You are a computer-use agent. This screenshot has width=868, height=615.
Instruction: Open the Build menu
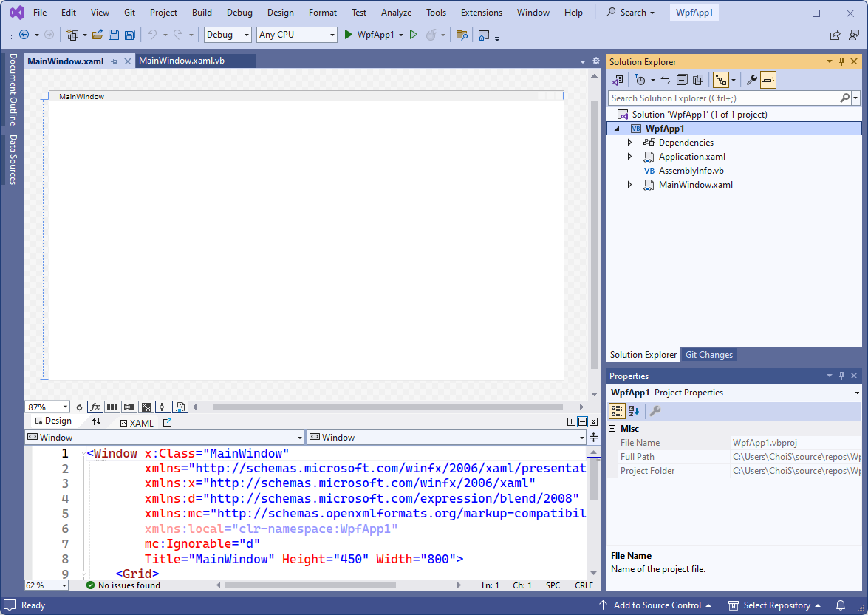click(x=202, y=12)
